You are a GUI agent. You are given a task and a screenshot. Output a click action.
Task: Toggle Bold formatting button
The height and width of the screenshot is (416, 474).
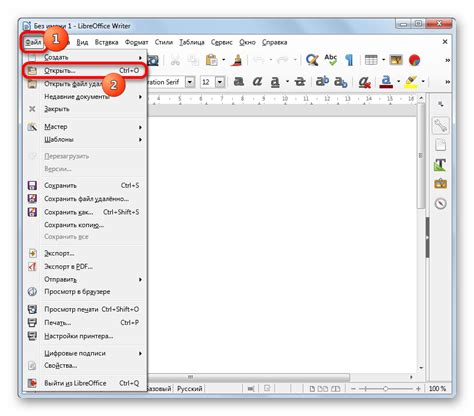coord(239,81)
